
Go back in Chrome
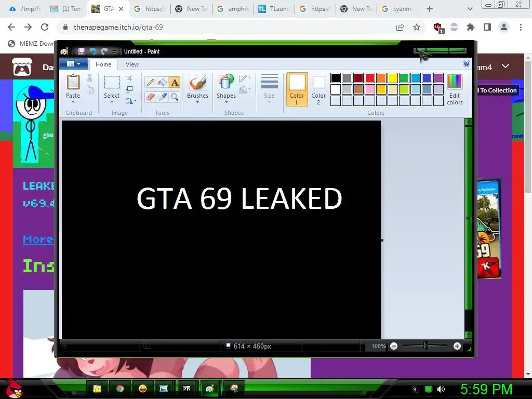pos(11,27)
